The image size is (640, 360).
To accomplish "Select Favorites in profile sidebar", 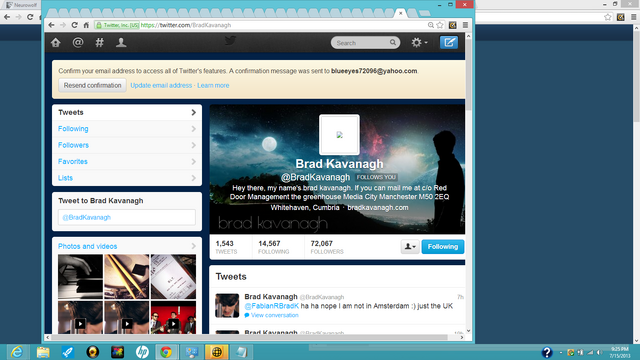I will pos(127,161).
